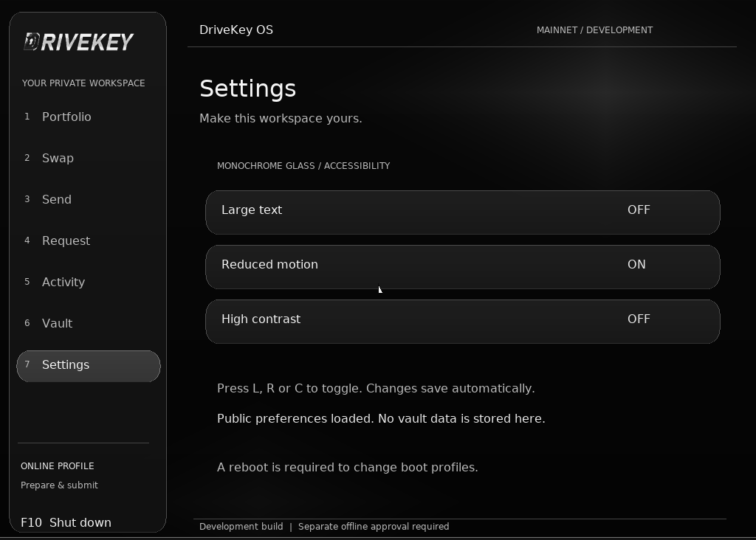The height and width of the screenshot is (540, 756).
Task: Click the MAINNET / DEVELOPMENT indicator
Action: point(594,30)
